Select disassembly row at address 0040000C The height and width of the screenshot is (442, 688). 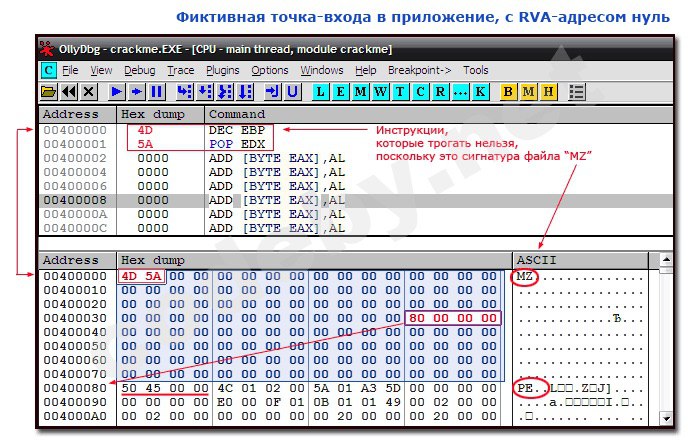tap(356, 228)
